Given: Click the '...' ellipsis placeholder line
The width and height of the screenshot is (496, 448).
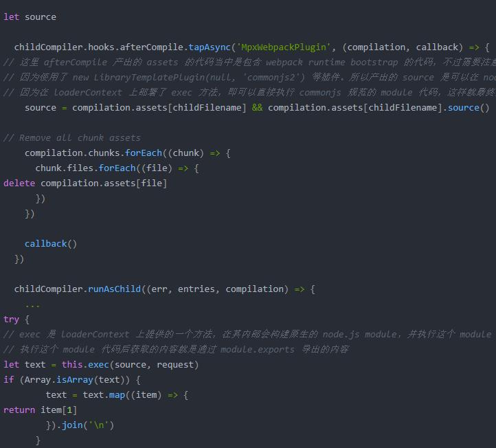Looking at the screenshot, I should (32, 306).
